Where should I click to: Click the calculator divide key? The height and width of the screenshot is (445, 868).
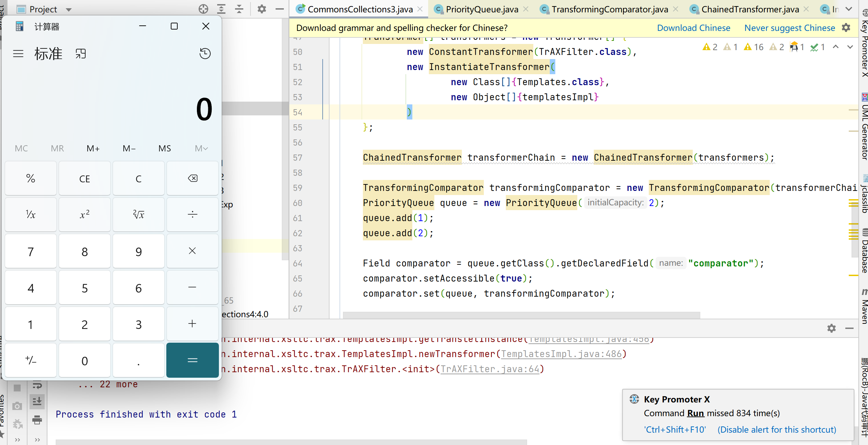(193, 215)
